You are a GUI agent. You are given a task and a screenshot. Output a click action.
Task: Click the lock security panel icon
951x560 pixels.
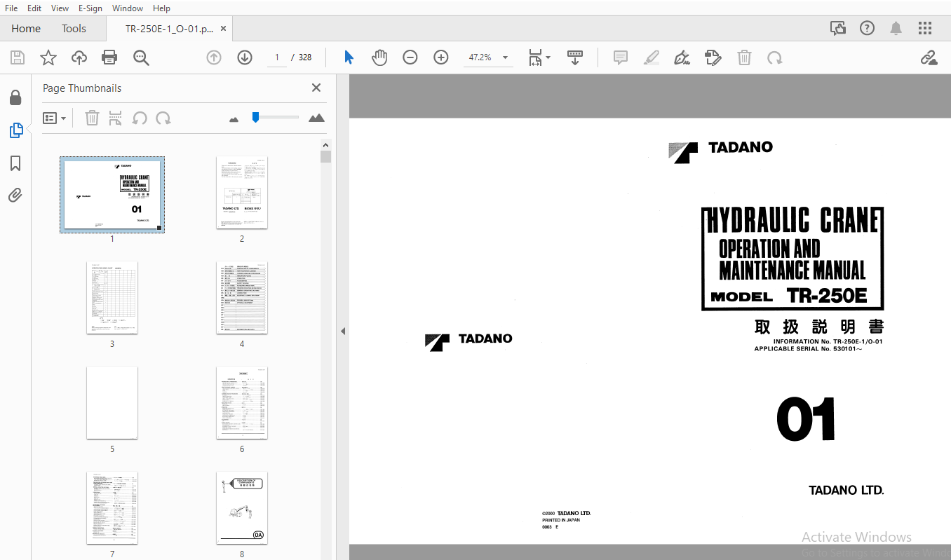coord(15,97)
